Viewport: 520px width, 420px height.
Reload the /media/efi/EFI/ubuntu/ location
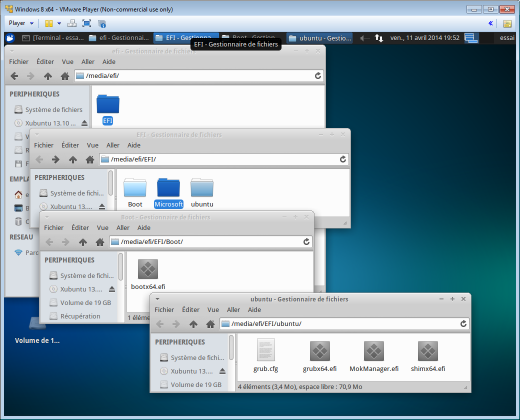coord(463,324)
